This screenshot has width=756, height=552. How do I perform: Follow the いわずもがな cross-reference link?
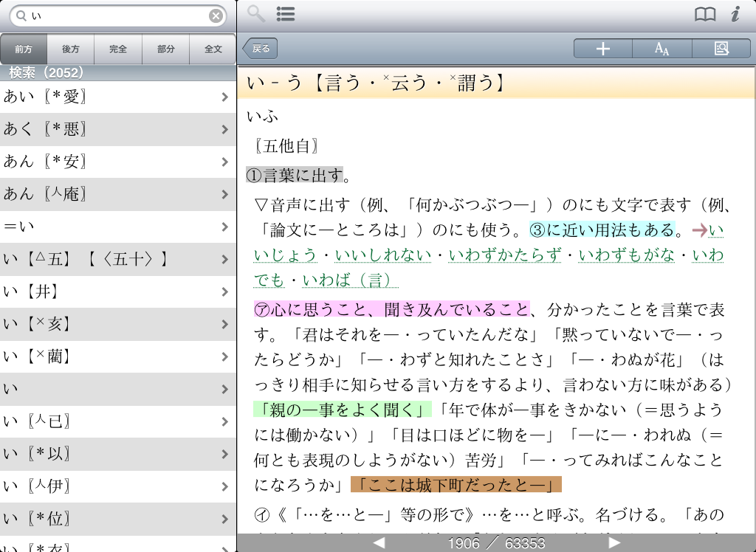pos(627,255)
